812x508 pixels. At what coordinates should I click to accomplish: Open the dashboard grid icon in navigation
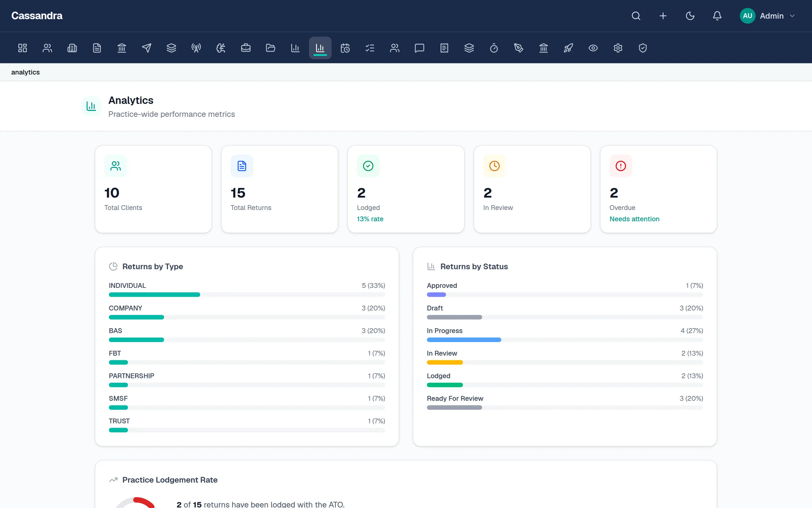coord(23,48)
